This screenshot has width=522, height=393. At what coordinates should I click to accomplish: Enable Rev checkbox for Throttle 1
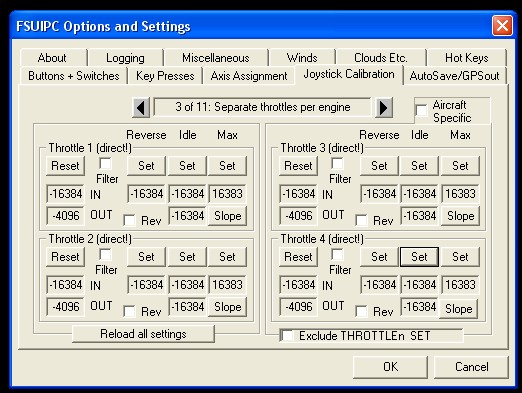coord(129,220)
